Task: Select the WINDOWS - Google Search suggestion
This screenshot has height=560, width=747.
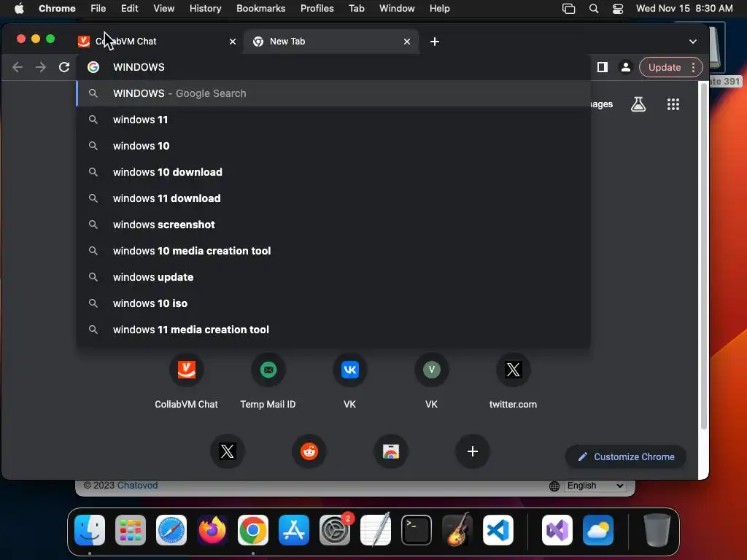Action: [x=333, y=93]
